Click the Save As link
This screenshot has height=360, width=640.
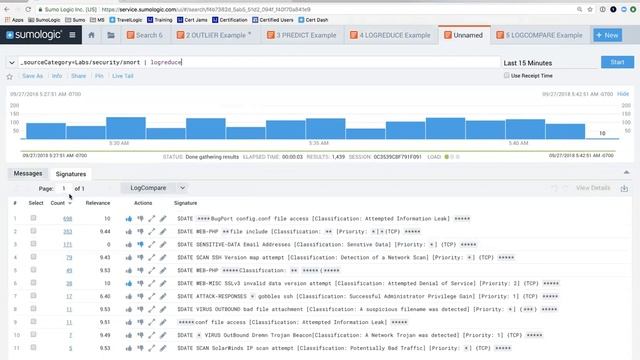32,76
